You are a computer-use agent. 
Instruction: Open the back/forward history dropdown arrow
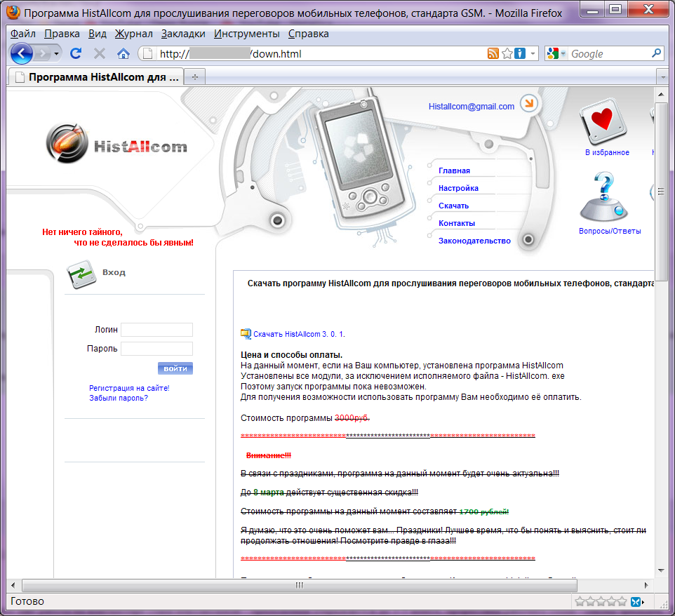(x=56, y=54)
